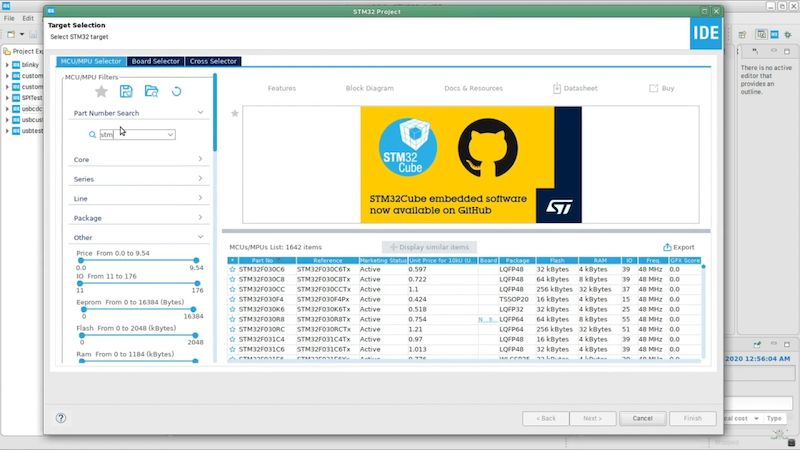Click the Finish button

pos(692,418)
